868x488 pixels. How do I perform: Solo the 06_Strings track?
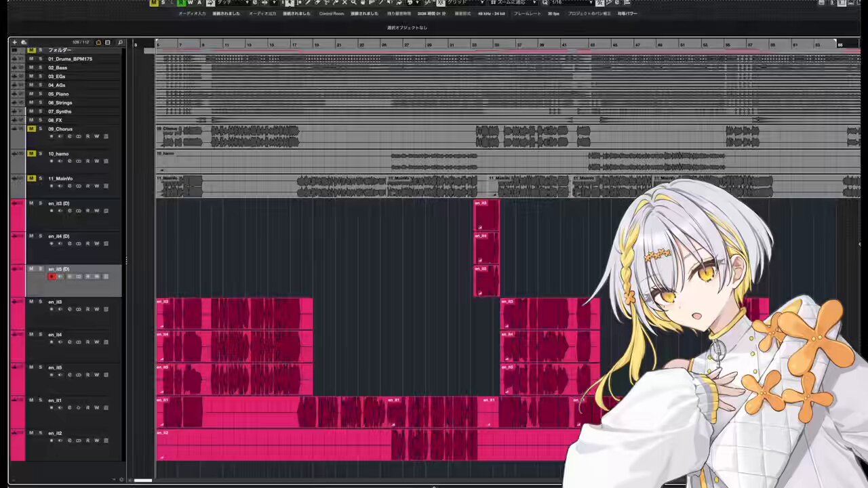(x=40, y=102)
